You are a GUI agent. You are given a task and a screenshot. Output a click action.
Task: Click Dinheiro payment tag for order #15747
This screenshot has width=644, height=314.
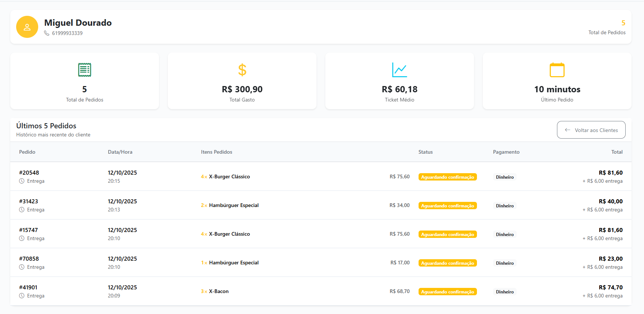click(x=505, y=234)
